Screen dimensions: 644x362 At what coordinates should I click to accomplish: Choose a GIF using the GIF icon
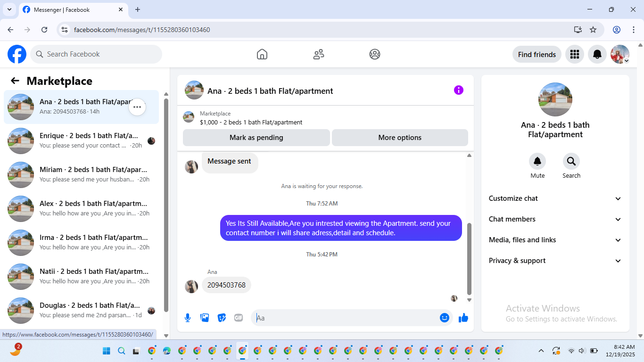(239, 318)
